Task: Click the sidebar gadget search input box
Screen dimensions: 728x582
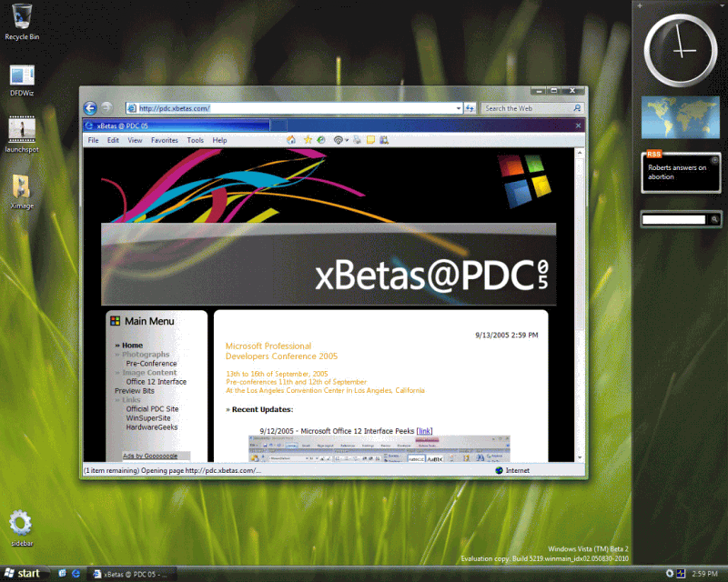Action: [673, 219]
